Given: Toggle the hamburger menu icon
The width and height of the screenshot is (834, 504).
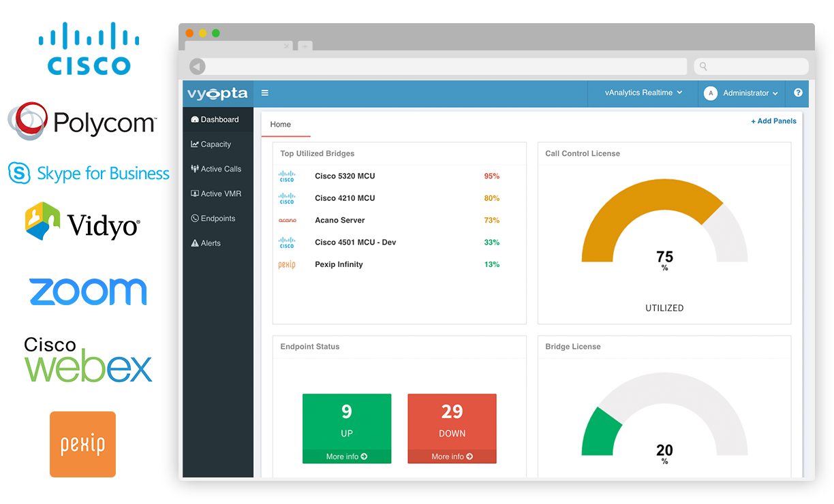Looking at the screenshot, I should (x=265, y=93).
